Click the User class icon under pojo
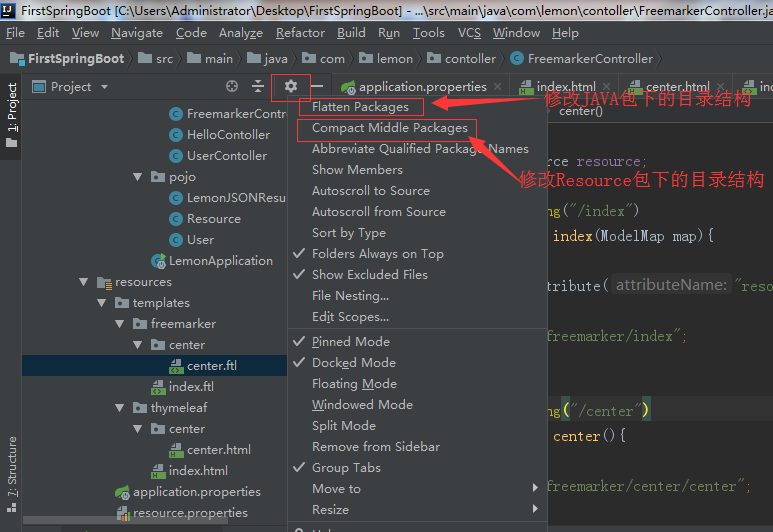Viewport: 773px width, 532px height. (176, 240)
